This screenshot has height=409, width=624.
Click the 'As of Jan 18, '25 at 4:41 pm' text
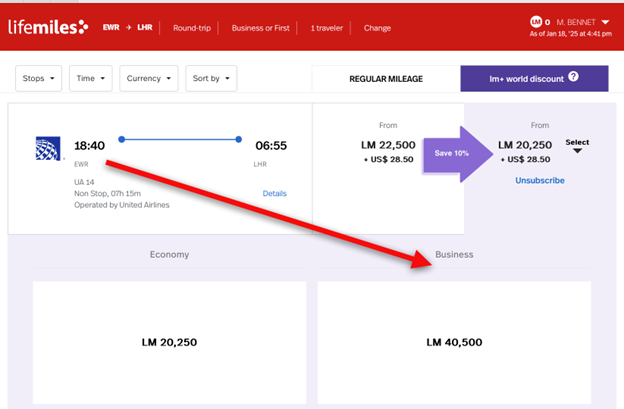(571, 34)
